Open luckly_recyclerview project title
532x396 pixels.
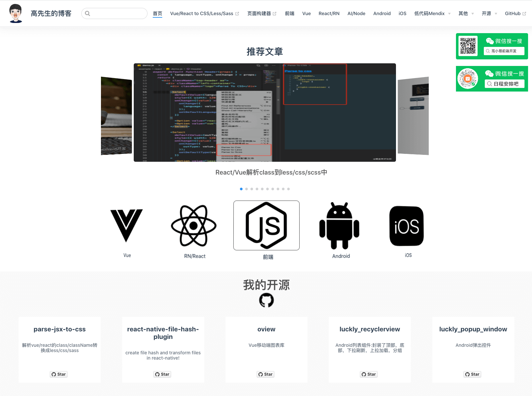point(370,329)
